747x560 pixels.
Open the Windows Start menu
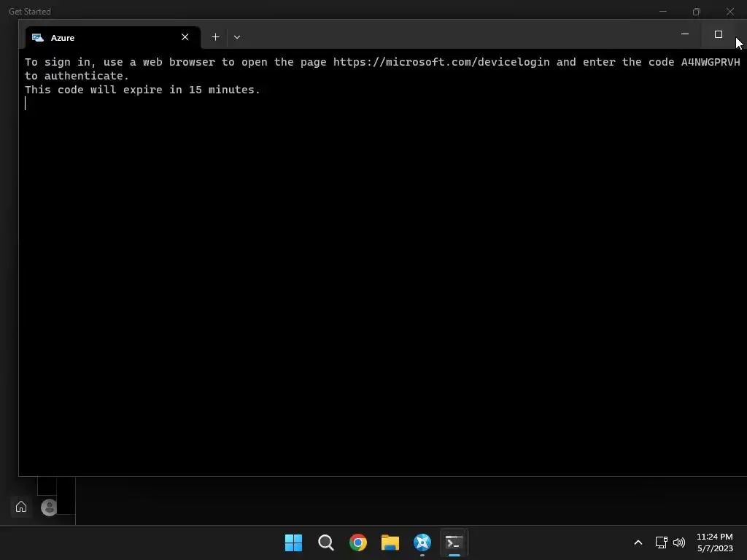click(293, 542)
